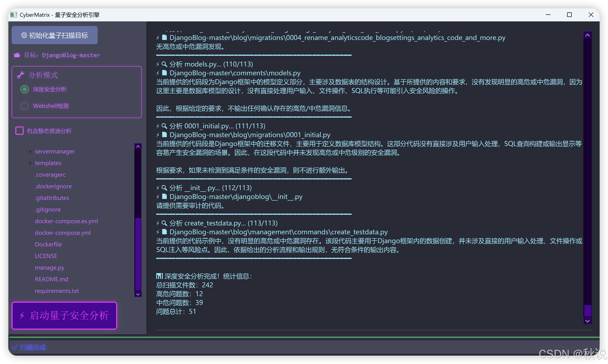Click the lightning icon before the models.py analysis line
The width and height of the screenshot is (608, 364).
158,64
